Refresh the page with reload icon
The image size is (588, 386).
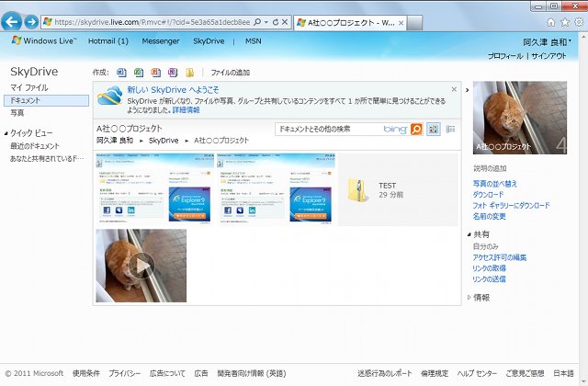point(276,22)
